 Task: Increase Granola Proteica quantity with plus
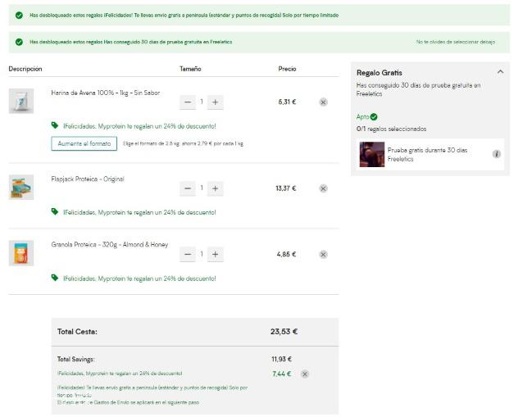pyautogui.click(x=215, y=254)
